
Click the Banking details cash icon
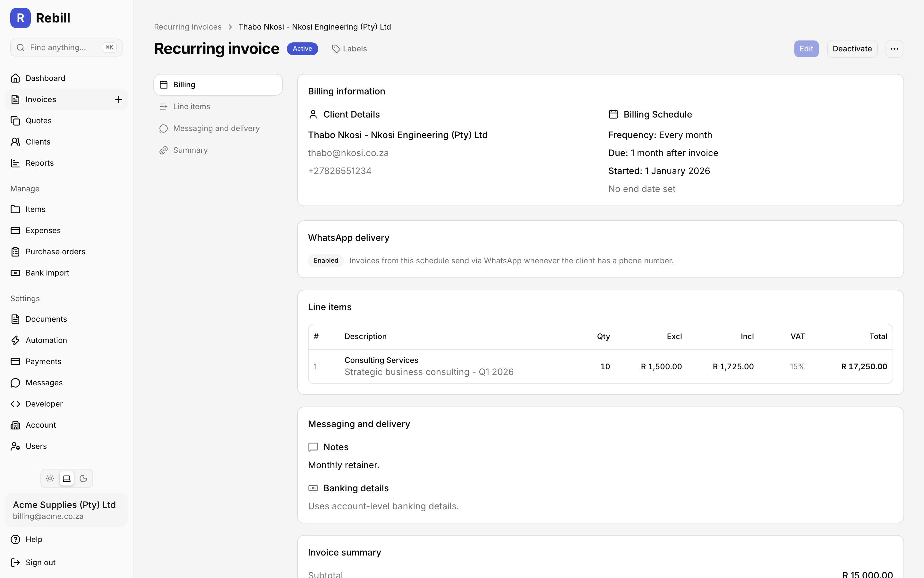click(313, 488)
